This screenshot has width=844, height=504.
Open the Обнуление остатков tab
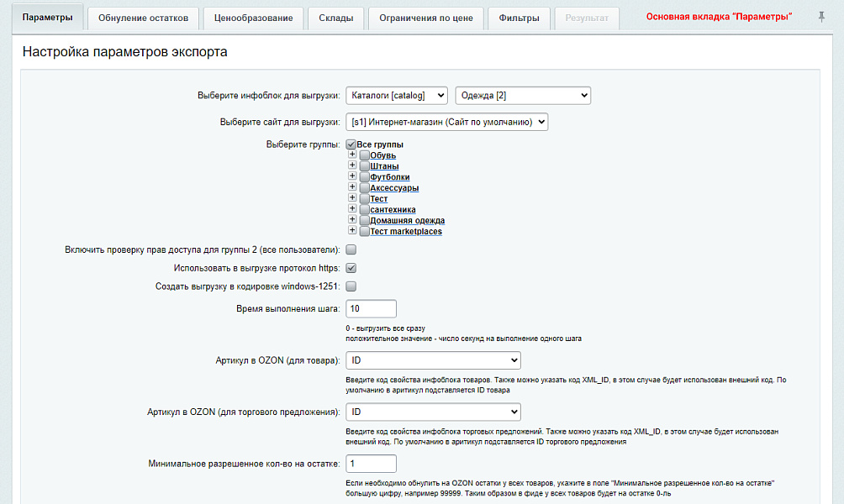coord(142,18)
